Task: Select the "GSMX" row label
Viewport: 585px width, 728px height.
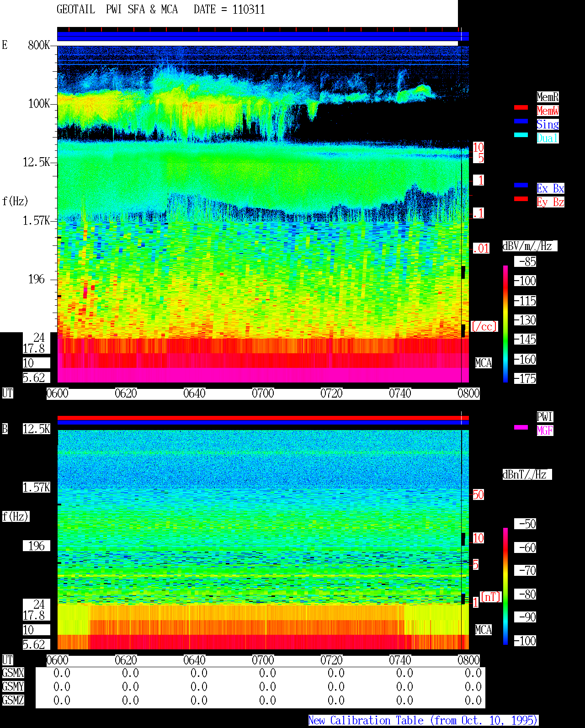Action: [13, 673]
